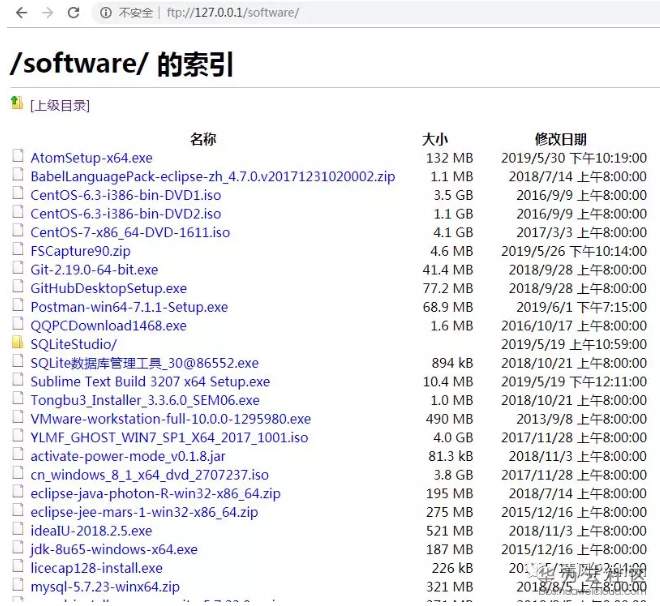Click file icon beside QQPCDownload1468.exe
This screenshot has height=606, width=660.
(17, 324)
